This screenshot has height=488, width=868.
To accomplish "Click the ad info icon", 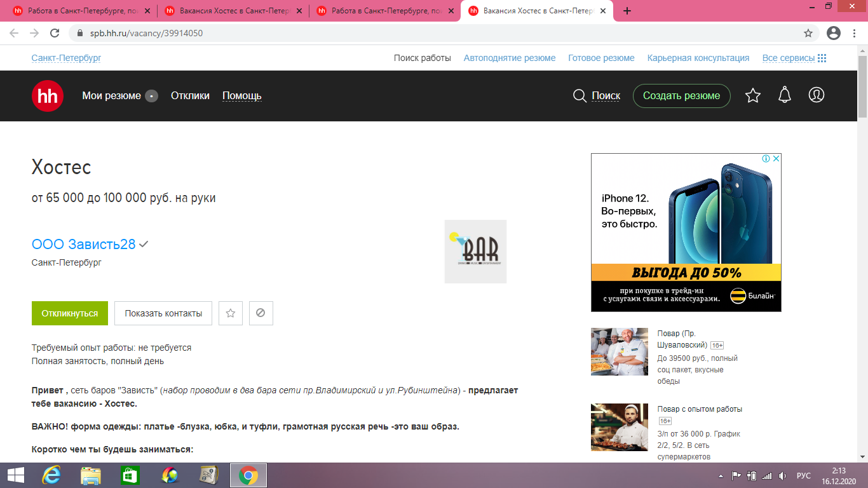I will 766,158.
